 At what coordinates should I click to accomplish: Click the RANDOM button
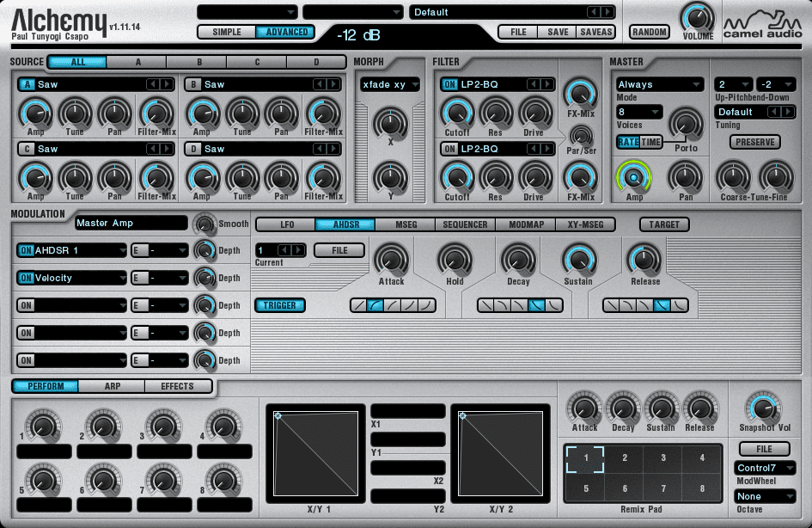[x=649, y=32]
